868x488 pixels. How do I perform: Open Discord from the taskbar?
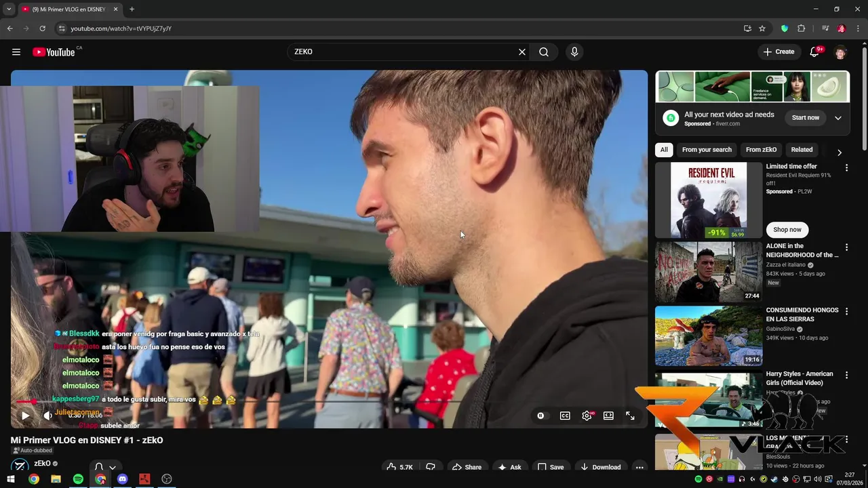(122, 479)
